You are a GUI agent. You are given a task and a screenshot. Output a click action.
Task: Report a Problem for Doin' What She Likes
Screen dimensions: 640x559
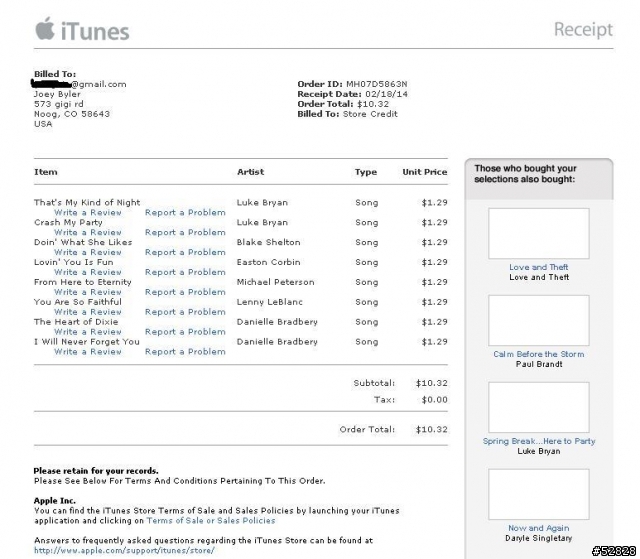[185, 253]
